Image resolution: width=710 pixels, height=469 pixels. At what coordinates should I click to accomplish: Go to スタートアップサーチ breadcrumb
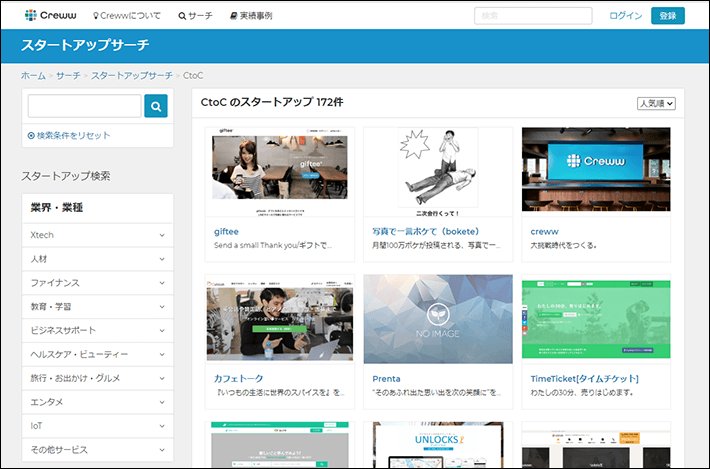coord(132,76)
